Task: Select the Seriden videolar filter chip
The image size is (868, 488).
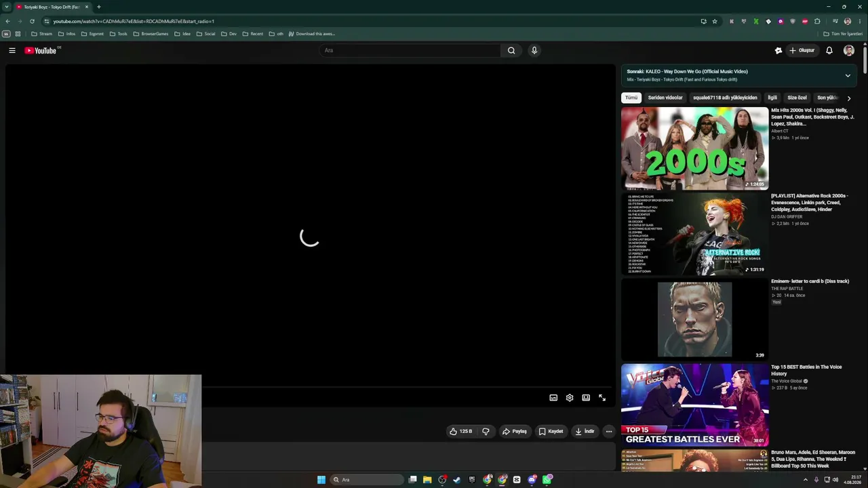Action: tap(665, 98)
